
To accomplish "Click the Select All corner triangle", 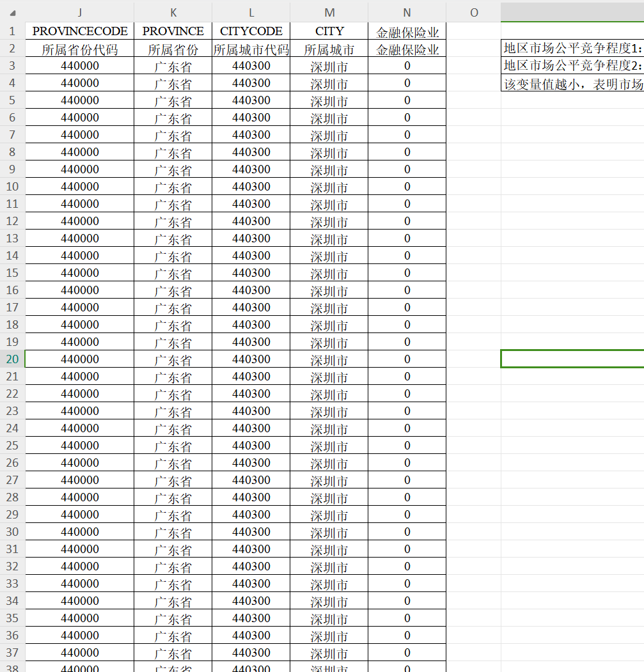I will pyautogui.click(x=13, y=13).
